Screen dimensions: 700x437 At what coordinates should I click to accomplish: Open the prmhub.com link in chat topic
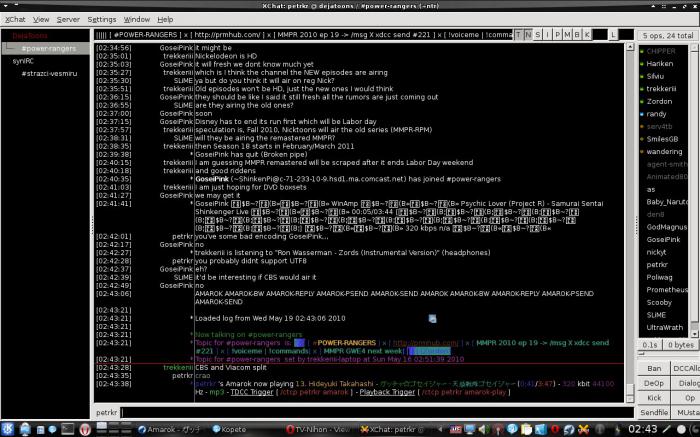point(425,343)
